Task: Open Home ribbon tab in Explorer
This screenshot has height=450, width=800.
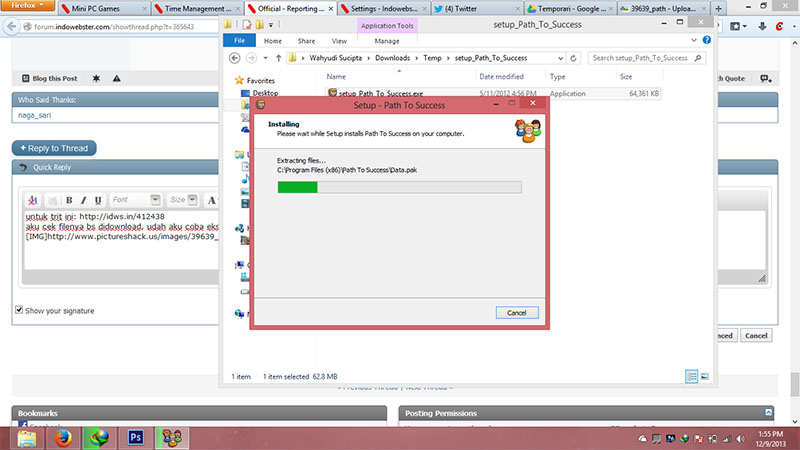Action: tap(272, 41)
